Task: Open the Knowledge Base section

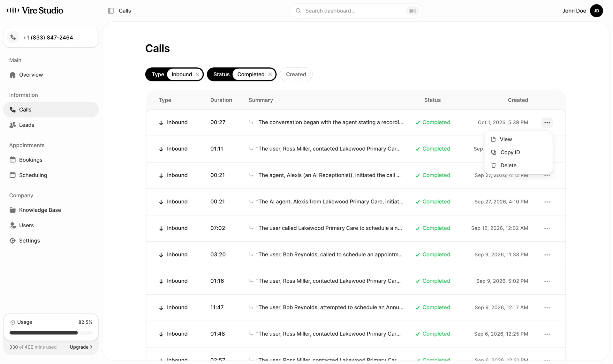Action: click(51, 210)
